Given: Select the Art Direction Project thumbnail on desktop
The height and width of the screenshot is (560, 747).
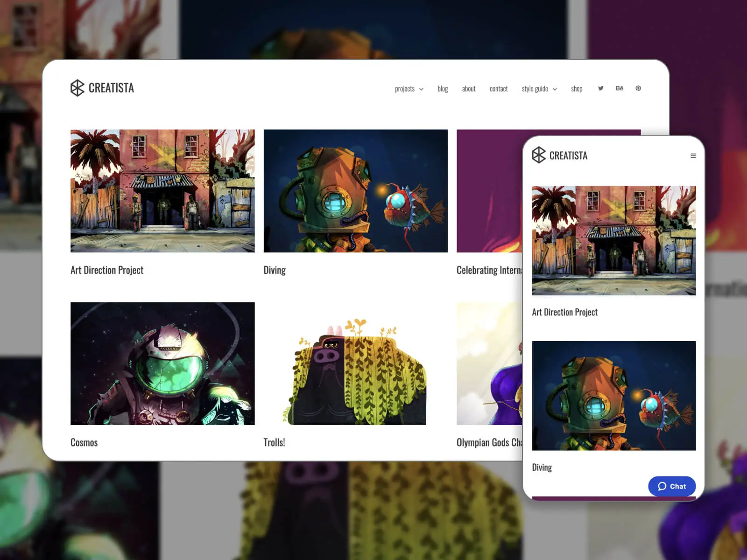Looking at the screenshot, I should click(x=162, y=191).
